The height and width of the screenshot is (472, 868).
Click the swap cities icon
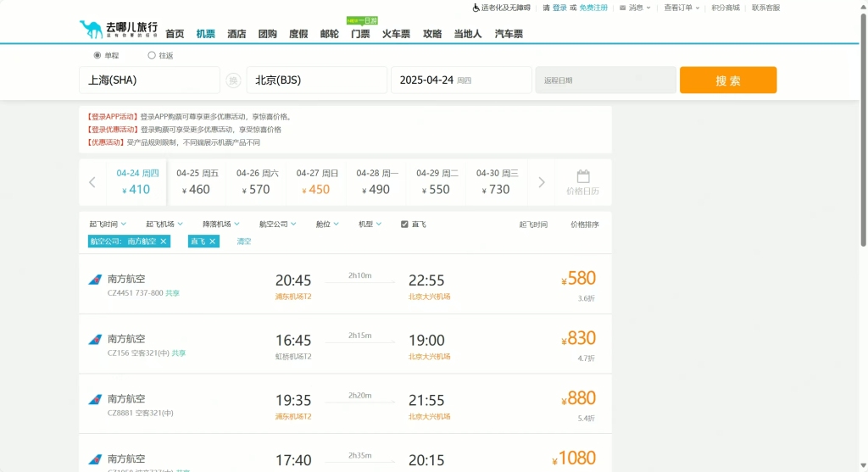point(233,81)
